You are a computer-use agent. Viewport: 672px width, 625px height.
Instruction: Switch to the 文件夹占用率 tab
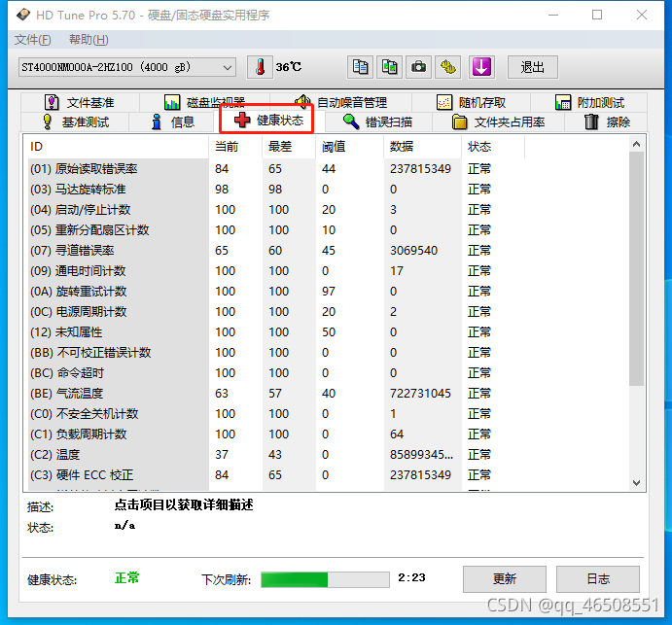point(498,122)
